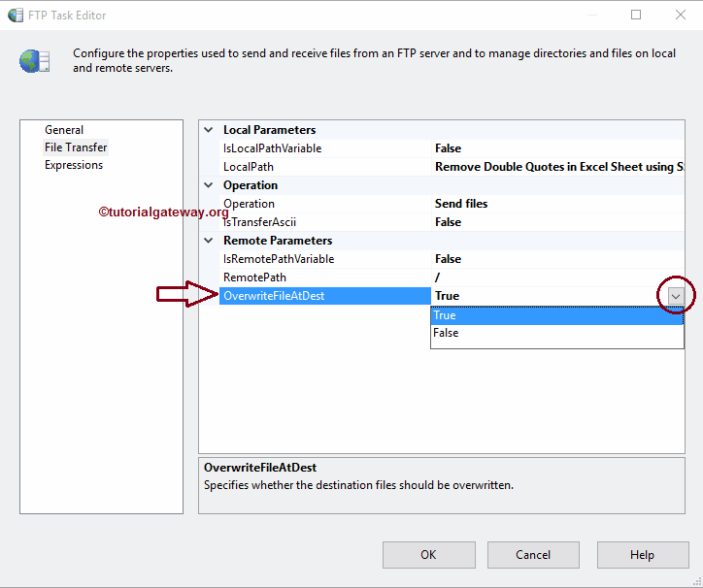Click the globe and server FTP icon
The image size is (703, 588).
click(35, 61)
